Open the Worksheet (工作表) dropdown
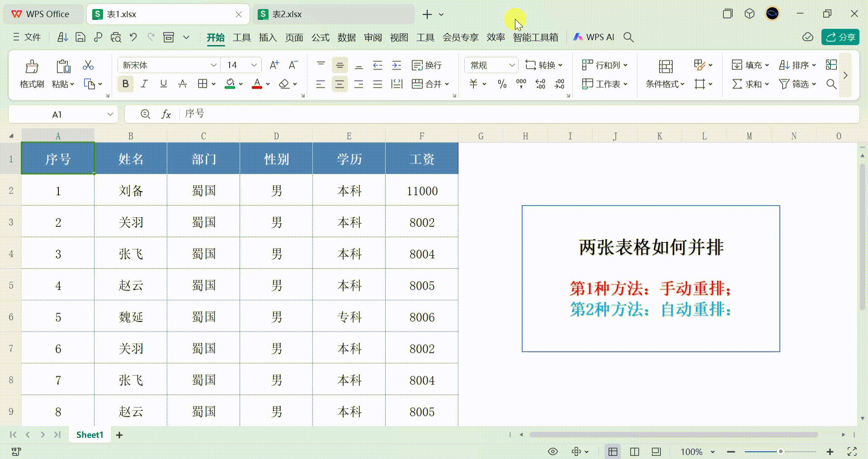Viewport: 868px width, 459px height. [x=604, y=84]
